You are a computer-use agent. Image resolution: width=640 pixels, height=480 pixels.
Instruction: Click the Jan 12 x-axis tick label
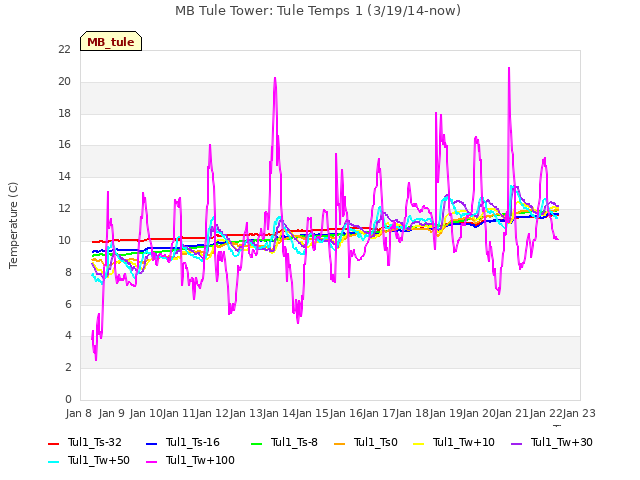tap(212, 413)
